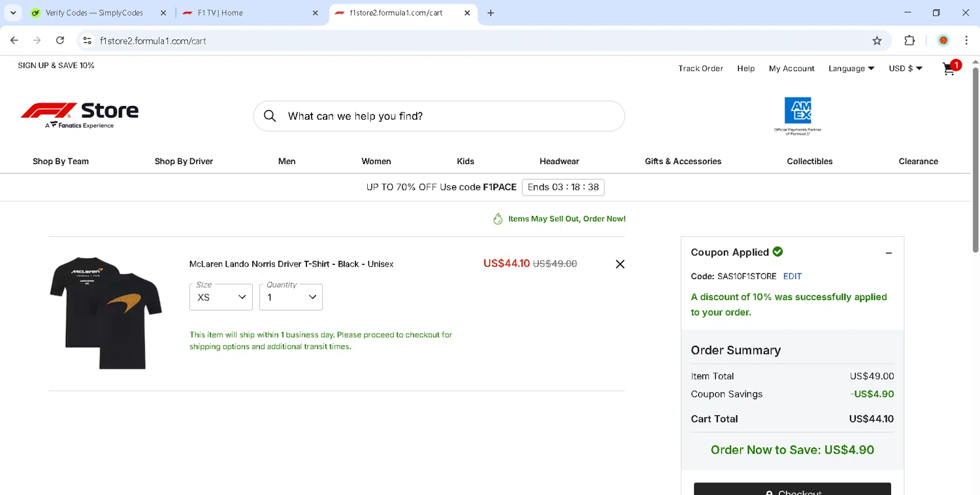The height and width of the screenshot is (495, 980).
Task: Go forward with the browser arrow
Action: pos(37,41)
